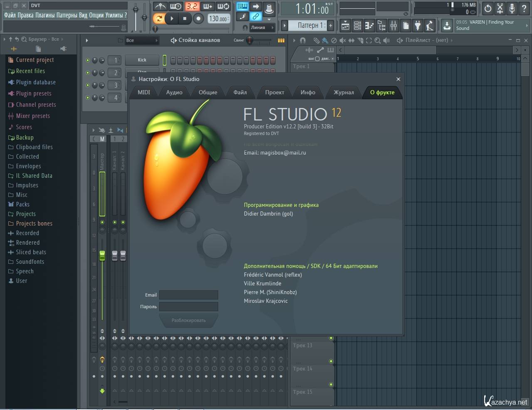The height and width of the screenshot is (410, 532).
Task: Click the Разблокировать button
Action: pyautogui.click(x=188, y=320)
